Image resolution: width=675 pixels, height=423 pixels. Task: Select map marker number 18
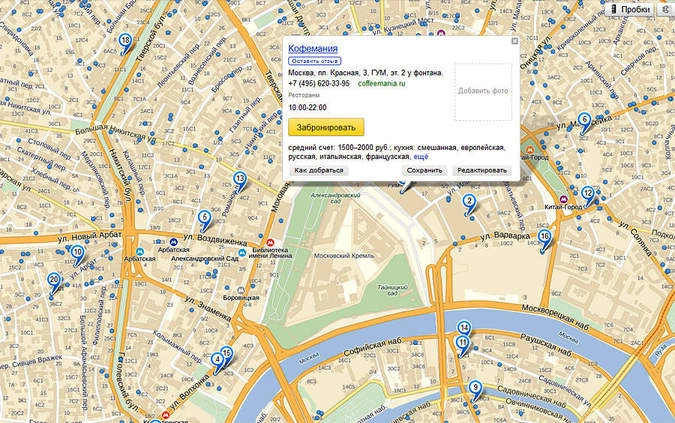coord(125,42)
